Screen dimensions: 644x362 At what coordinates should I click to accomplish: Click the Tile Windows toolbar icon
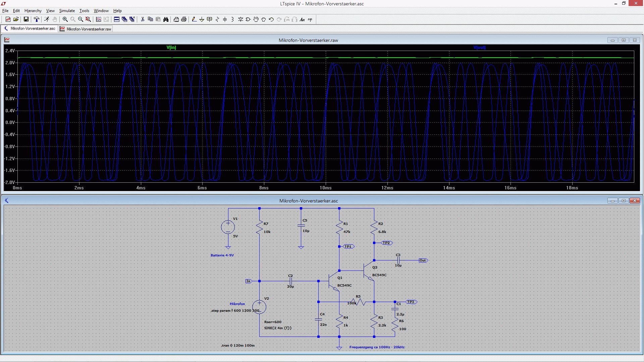[117, 19]
